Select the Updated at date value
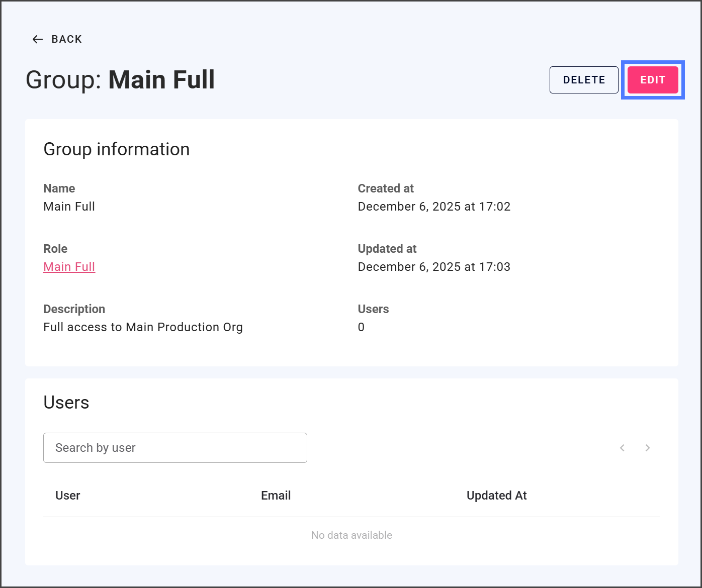This screenshot has width=702, height=588. click(x=434, y=267)
